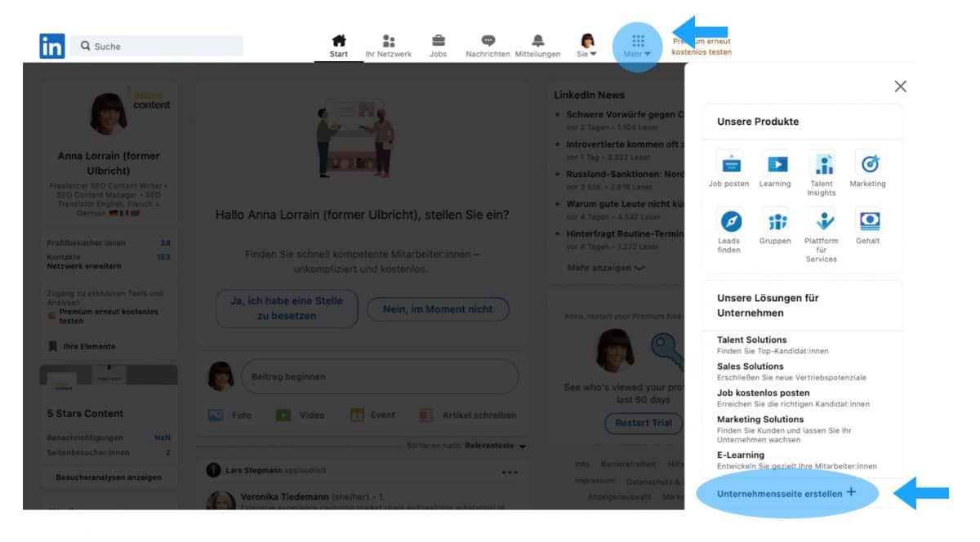Click Netzwerk erweitern
Screen dimensions: 980x542
[x=84, y=266]
